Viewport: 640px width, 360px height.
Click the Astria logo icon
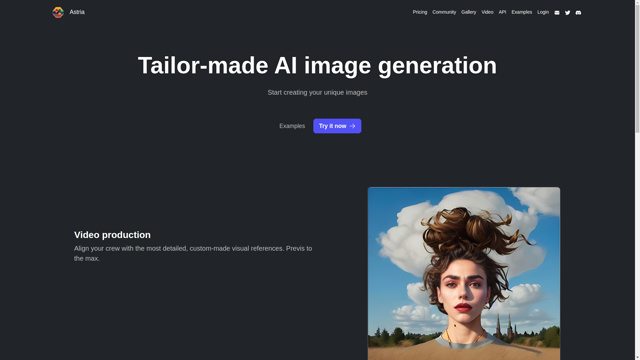(x=58, y=12)
